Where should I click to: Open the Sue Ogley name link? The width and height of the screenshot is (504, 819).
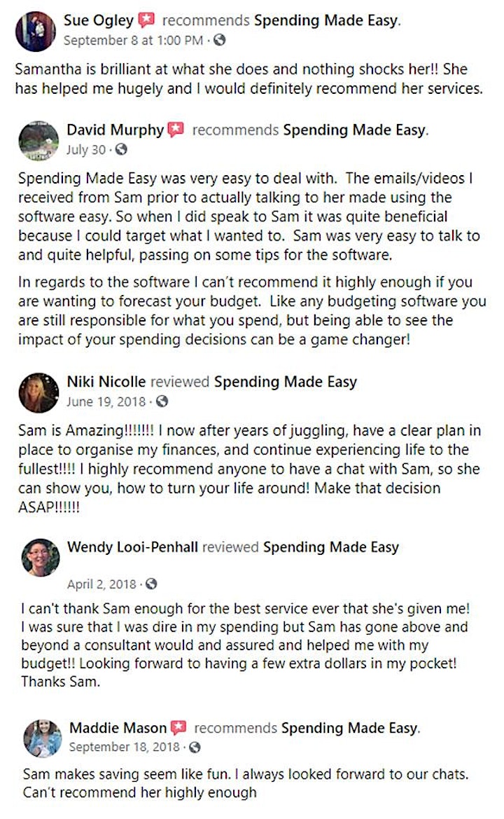coord(99,20)
